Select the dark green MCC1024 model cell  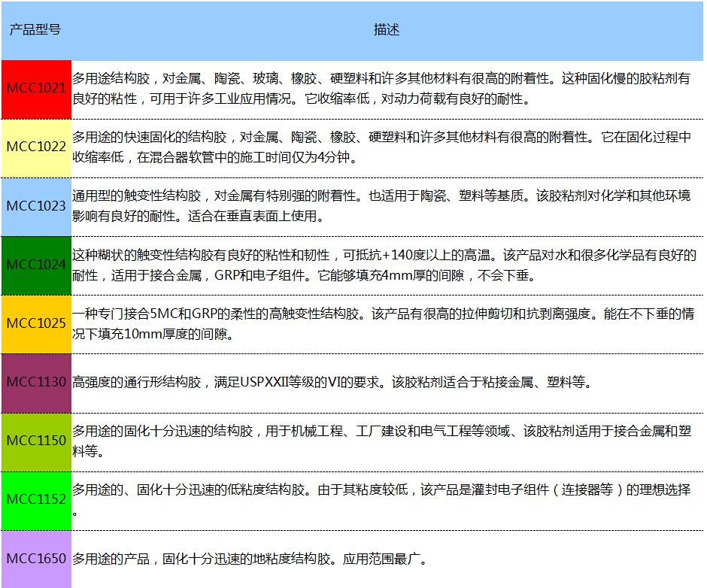pos(36,265)
